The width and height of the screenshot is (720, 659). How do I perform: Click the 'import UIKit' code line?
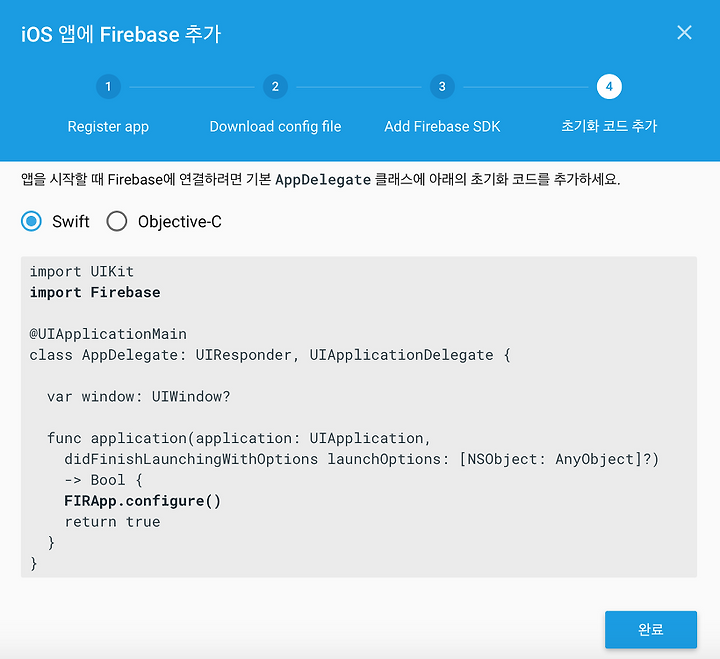click(82, 271)
